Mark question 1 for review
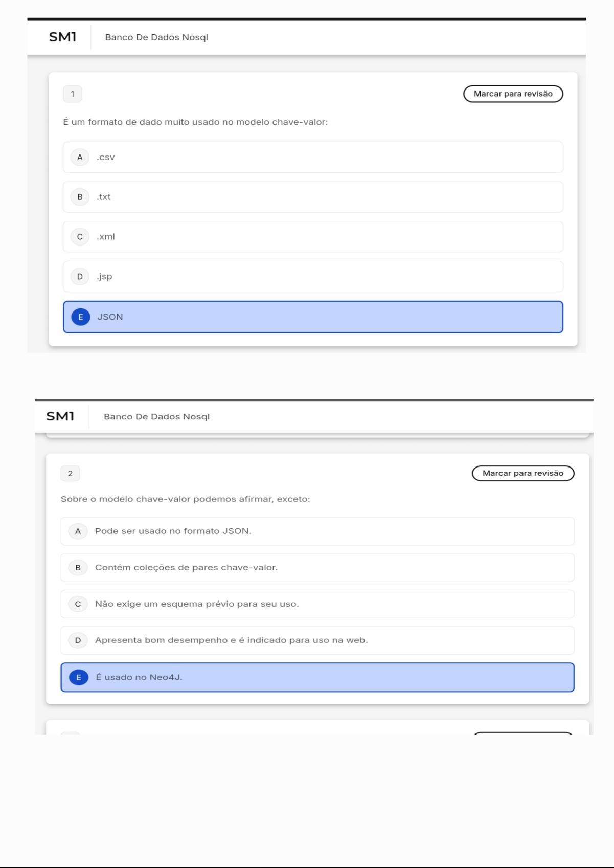Viewport: 614px width, 868px height. point(513,94)
